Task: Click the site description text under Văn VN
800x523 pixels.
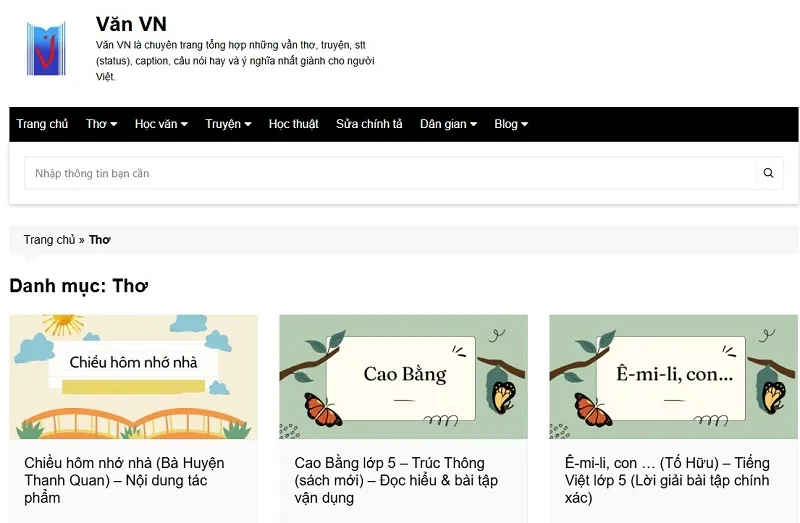Action: (235, 61)
